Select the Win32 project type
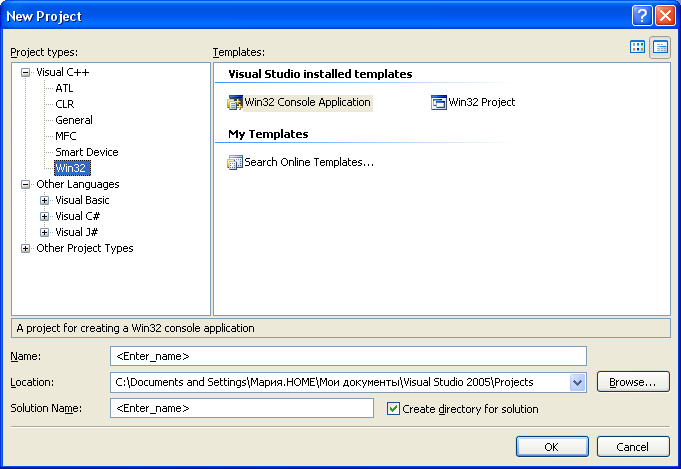The image size is (681, 469). (72, 168)
